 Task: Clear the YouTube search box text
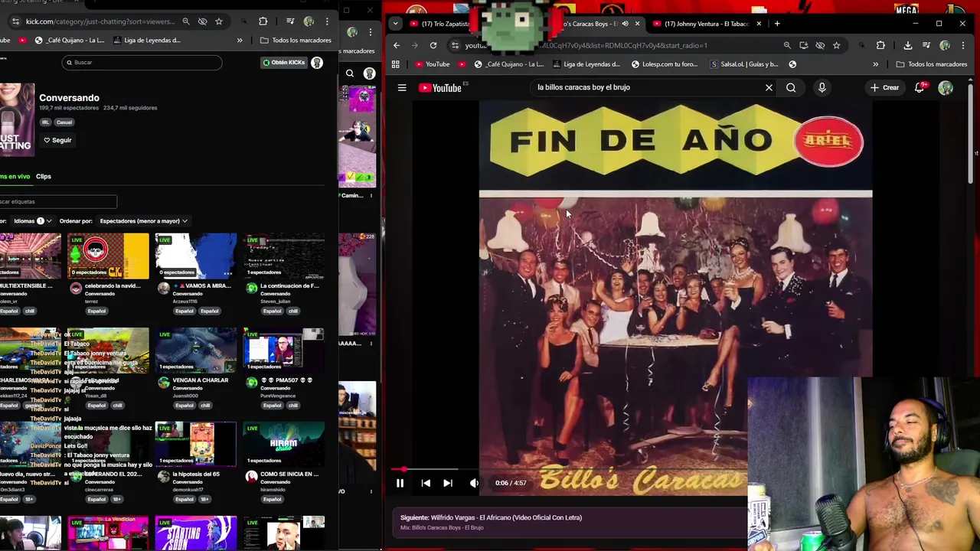tap(769, 87)
